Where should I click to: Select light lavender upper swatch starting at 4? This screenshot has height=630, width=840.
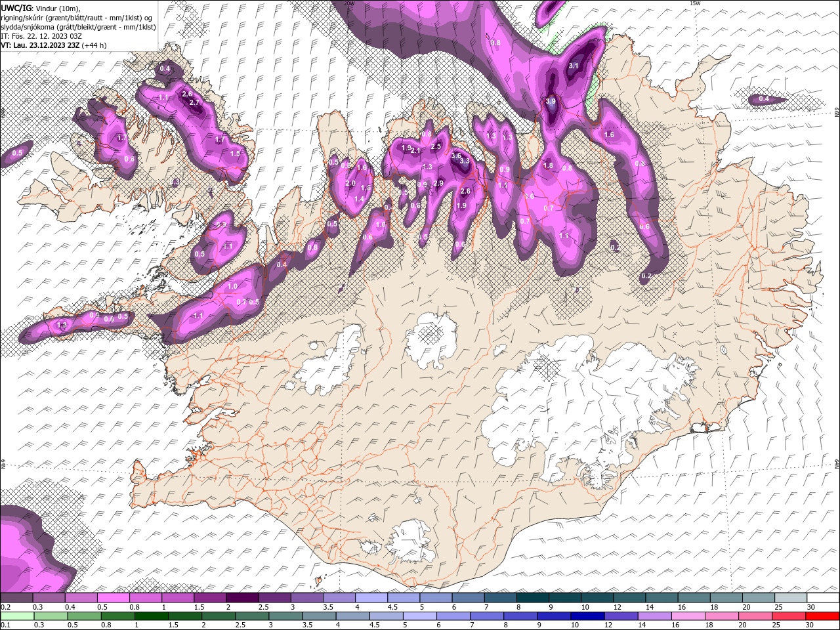pos(372,598)
